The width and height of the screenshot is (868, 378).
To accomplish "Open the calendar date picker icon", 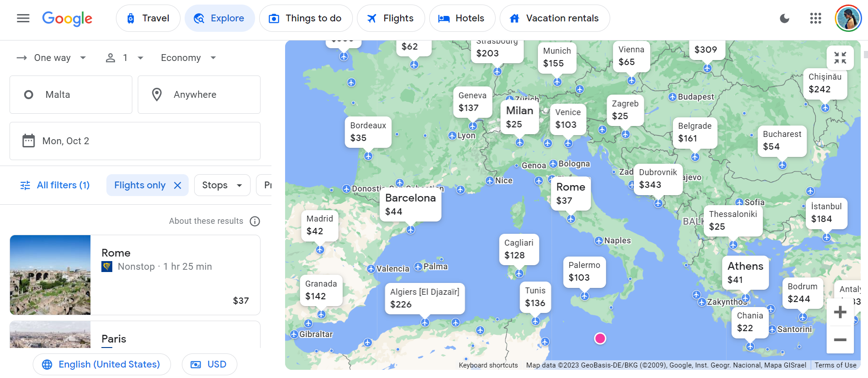I will (x=29, y=141).
